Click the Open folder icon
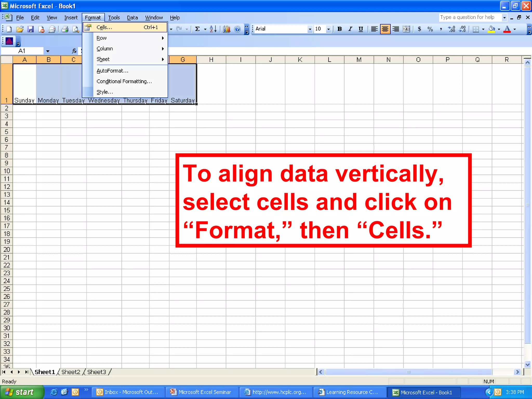Viewport: 532px width, 399px height. [20, 29]
